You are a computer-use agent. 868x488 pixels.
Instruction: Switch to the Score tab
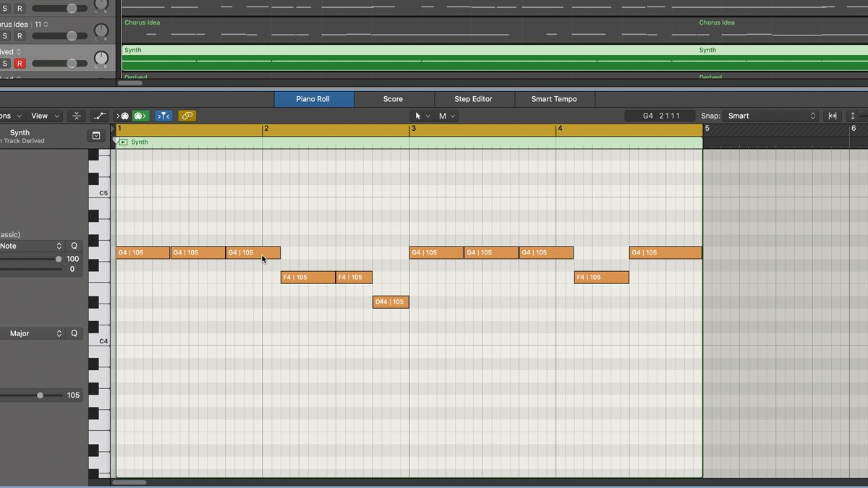point(393,98)
